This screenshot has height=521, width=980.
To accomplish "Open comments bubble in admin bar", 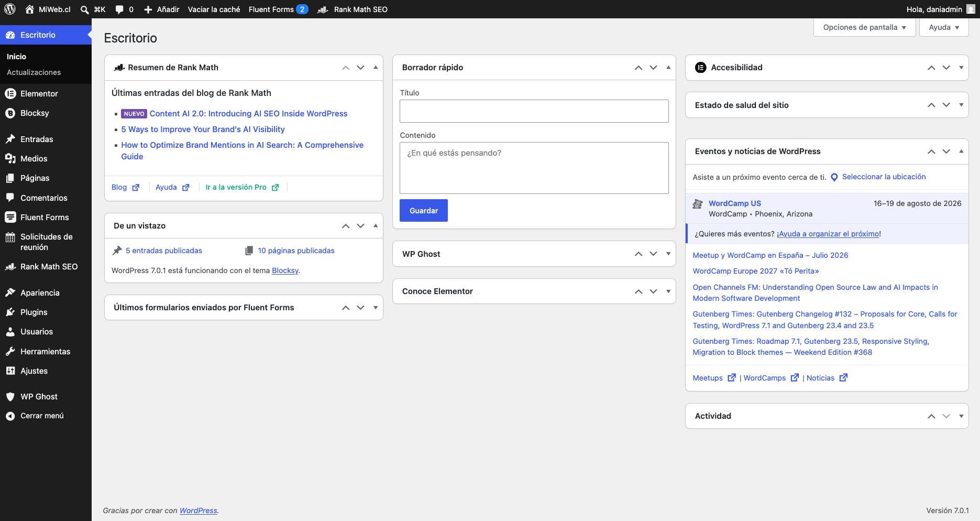I will (119, 9).
